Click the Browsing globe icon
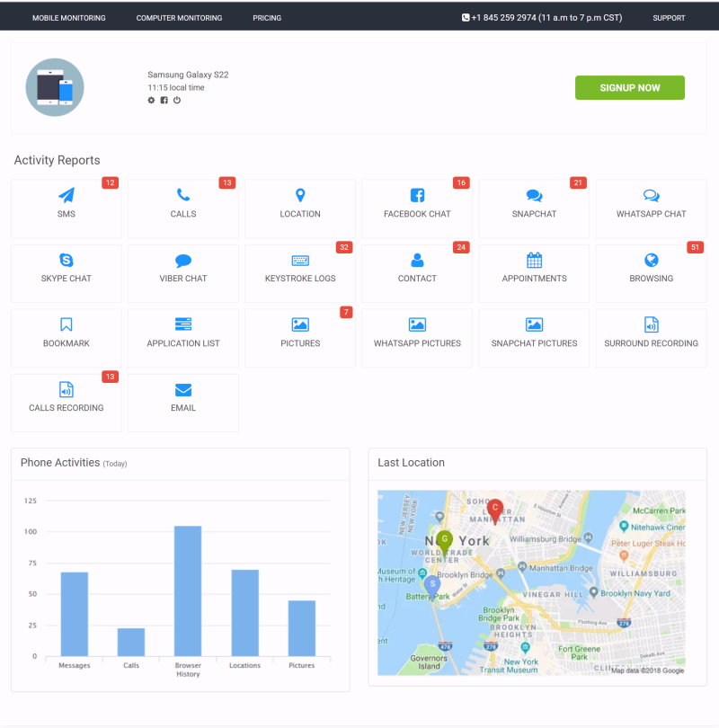 pyautogui.click(x=651, y=261)
